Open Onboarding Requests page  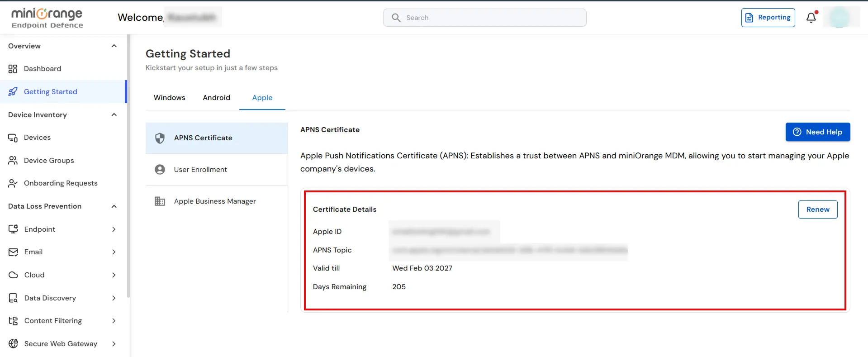point(63,183)
